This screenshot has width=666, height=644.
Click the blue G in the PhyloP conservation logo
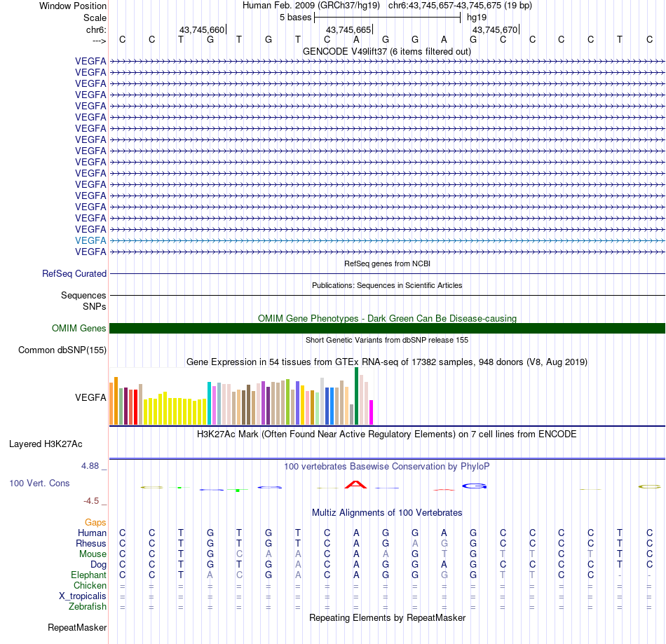click(x=475, y=486)
